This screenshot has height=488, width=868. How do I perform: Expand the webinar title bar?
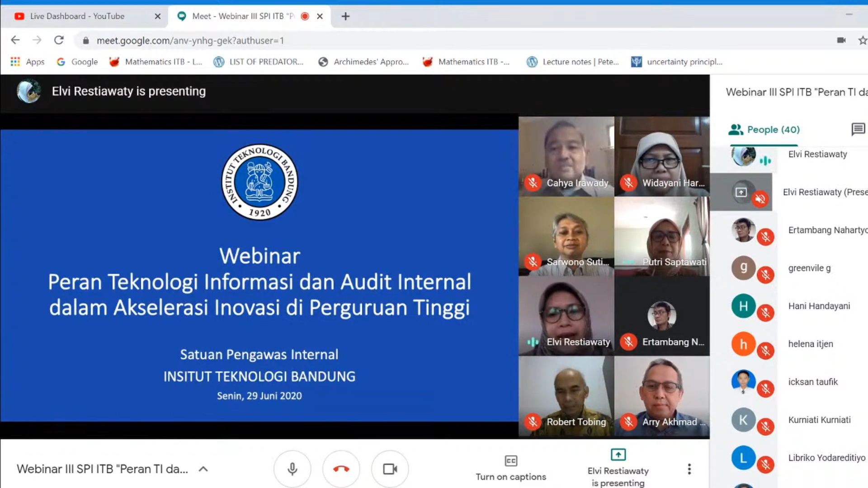point(202,469)
